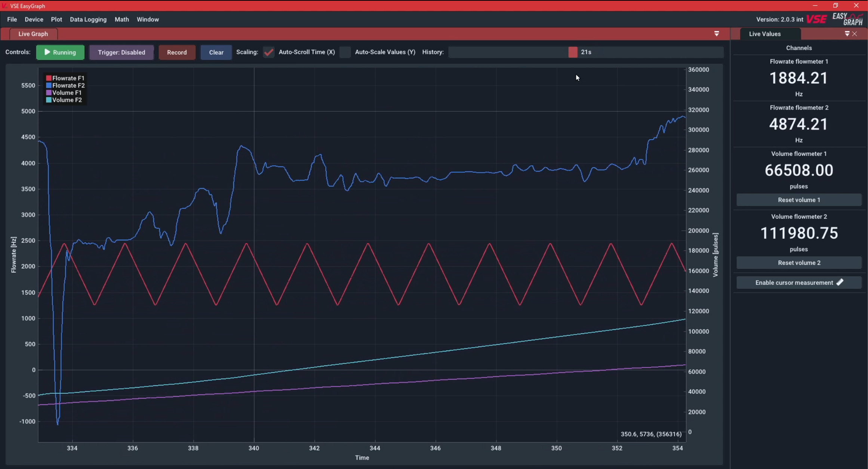This screenshot has width=868, height=469.
Task: Click the Volume F2 legend label
Action: (x=67, y=100)
